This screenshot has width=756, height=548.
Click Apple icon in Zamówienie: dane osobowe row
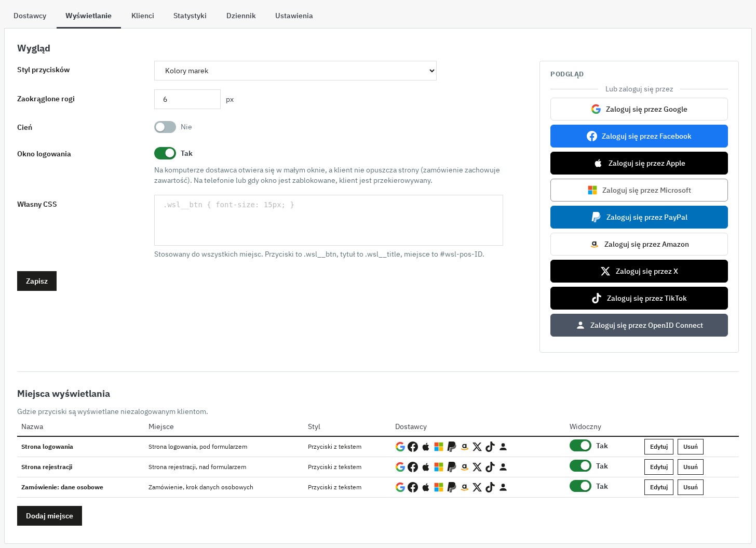[426, 487]
